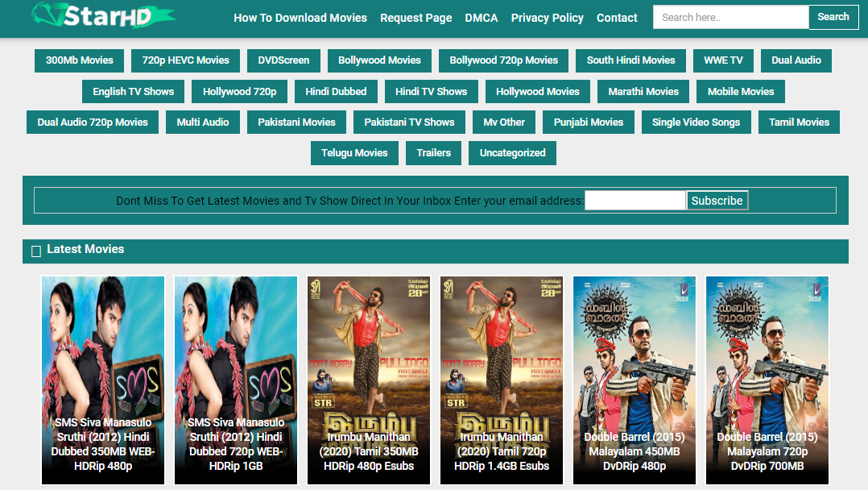Click inside the search input field
This screenshot has width=868, height=490.
(x=730, y=16)
